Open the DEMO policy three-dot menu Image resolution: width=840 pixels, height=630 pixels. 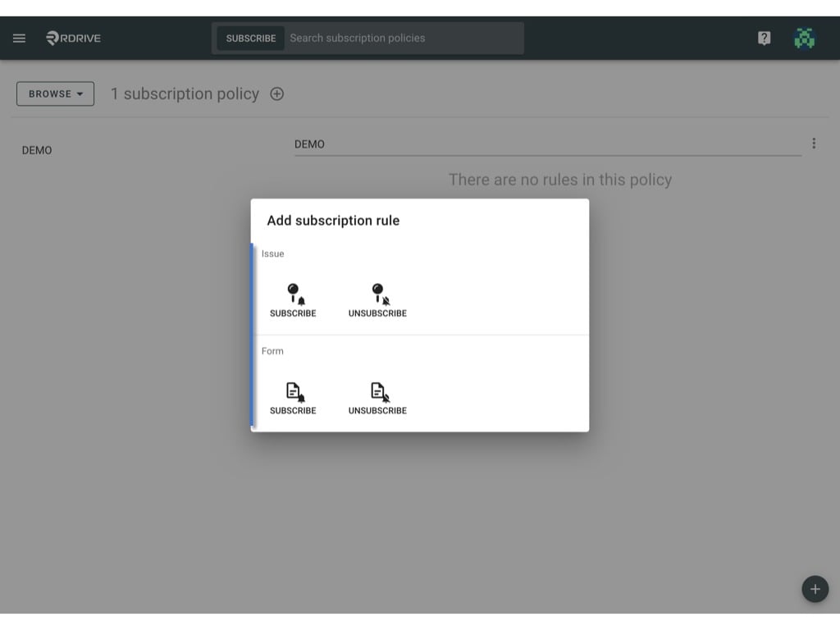[813, 144]
